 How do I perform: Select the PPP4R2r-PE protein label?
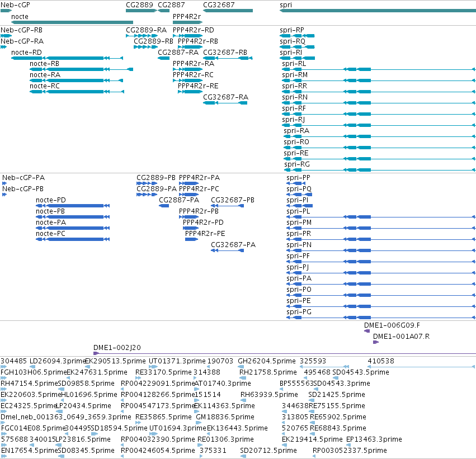(x=205, y=234)
